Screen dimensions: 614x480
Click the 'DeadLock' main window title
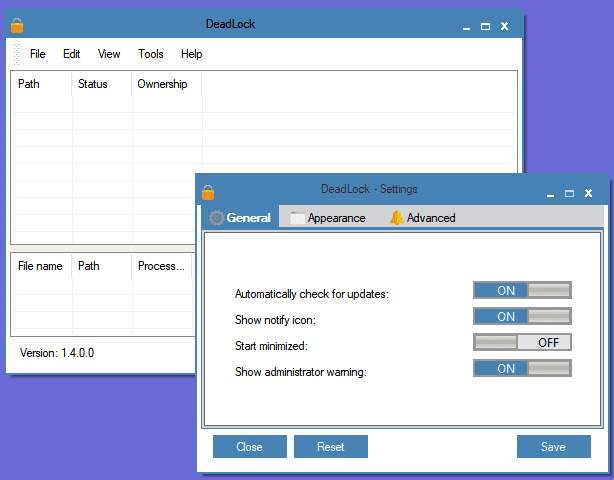coord(230,24)
